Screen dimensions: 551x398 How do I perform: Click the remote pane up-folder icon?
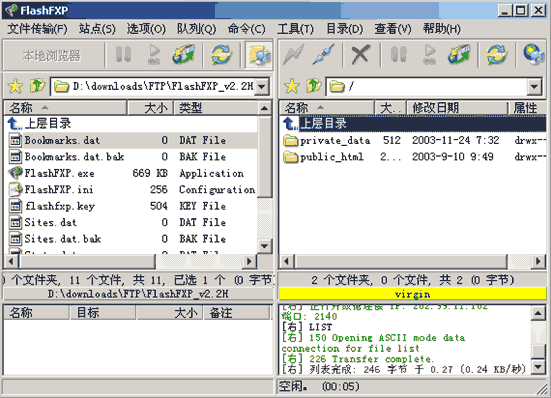(313, 86)
